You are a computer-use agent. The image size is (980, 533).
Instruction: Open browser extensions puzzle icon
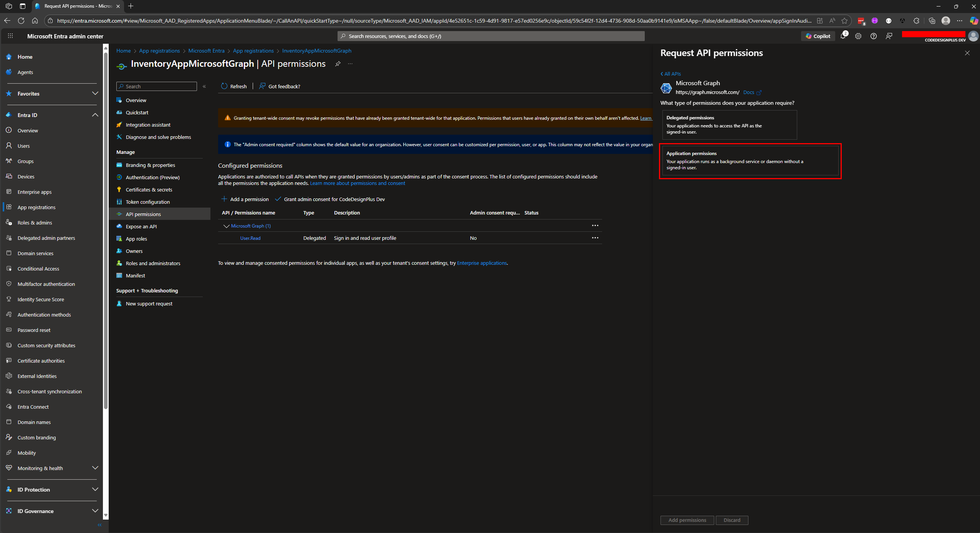click(916, 21)
